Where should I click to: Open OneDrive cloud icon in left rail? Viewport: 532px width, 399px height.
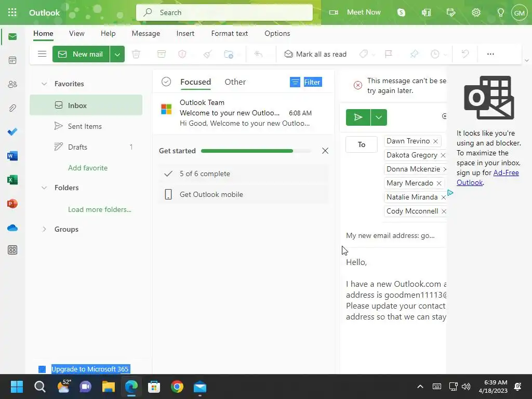12,228
